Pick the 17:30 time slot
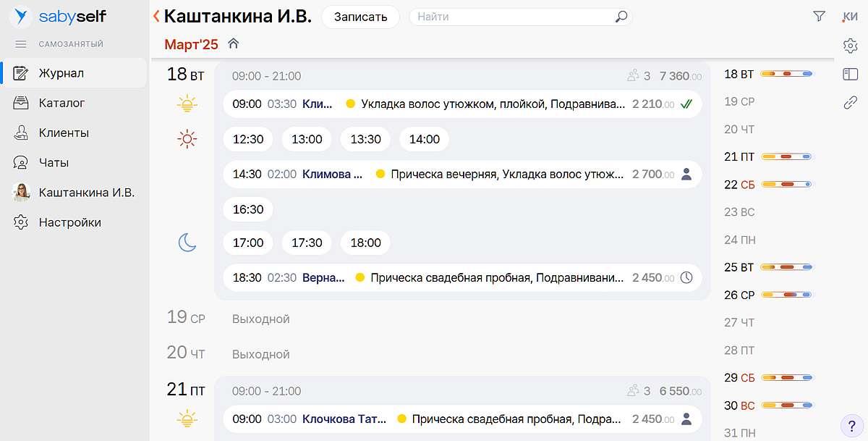 pyautogui.click(x=307, y=243)
